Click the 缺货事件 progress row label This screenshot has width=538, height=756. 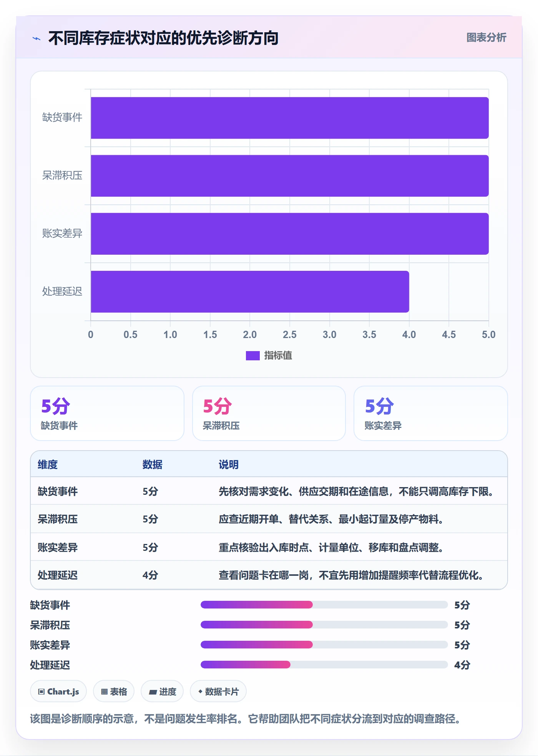50,605
